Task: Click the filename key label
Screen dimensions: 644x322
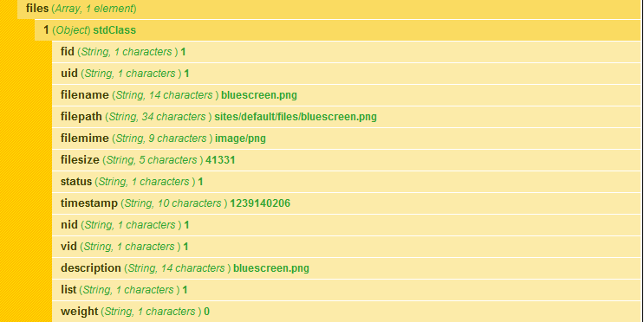Action: click(85, 95)
